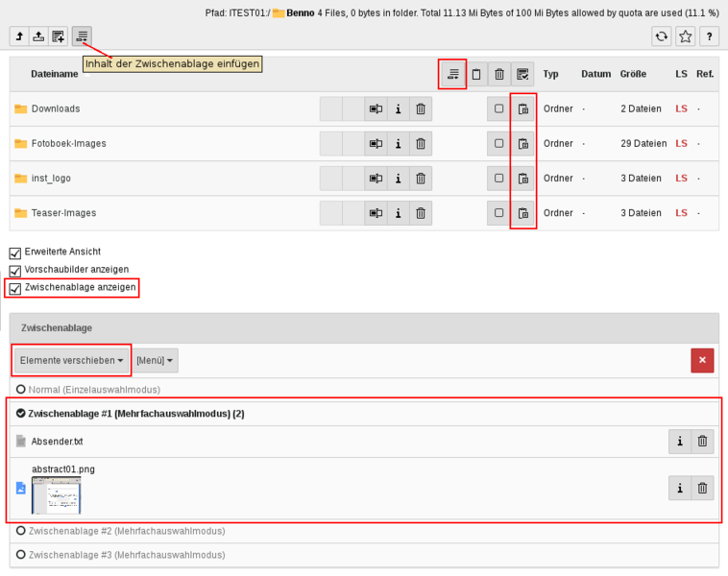
Task: Open the Fotoboek-Images folder
Action: coord(68,144)
